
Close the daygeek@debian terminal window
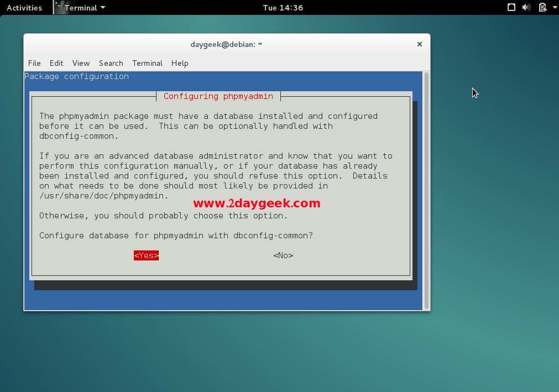tap(420, 44)
